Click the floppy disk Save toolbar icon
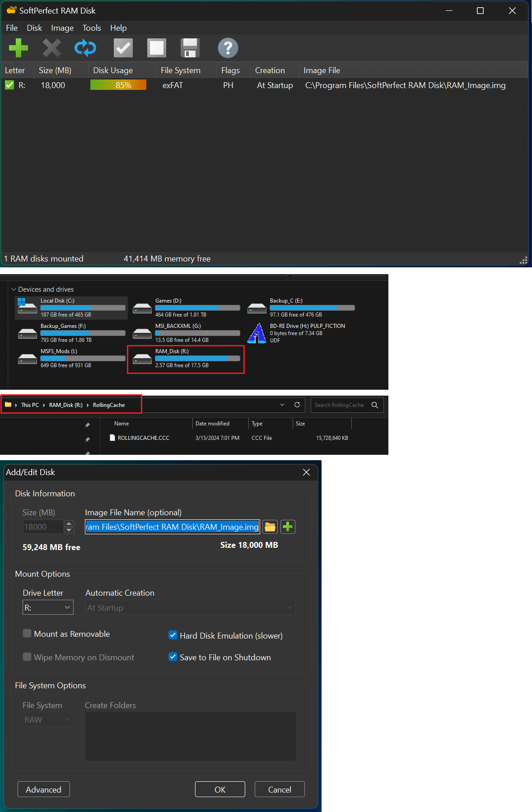The height and width of the screenshot is (812, 532). 190,48
